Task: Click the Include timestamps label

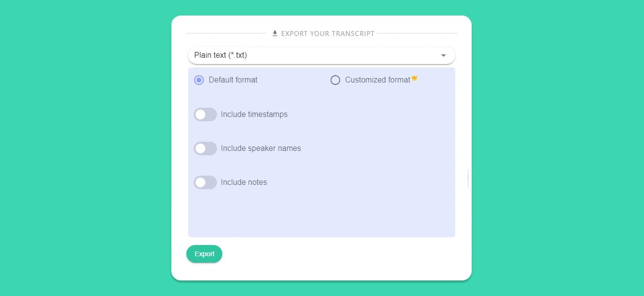Action: coord(254,115)
